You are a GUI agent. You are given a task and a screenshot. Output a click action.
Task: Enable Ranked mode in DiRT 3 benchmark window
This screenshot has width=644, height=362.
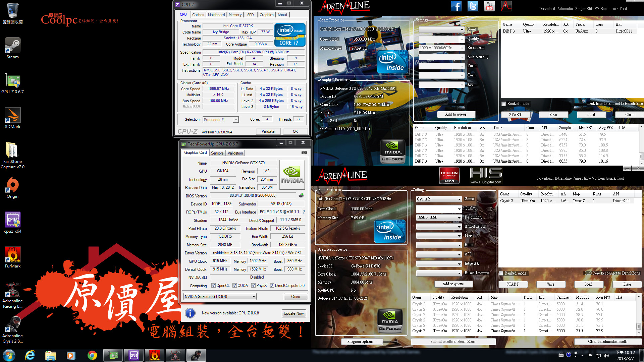coord(503,104)
